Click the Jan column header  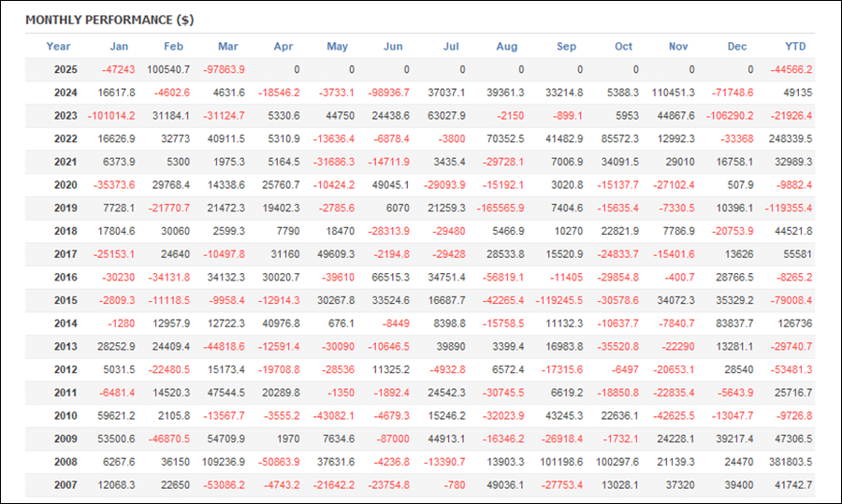[119, 46]
